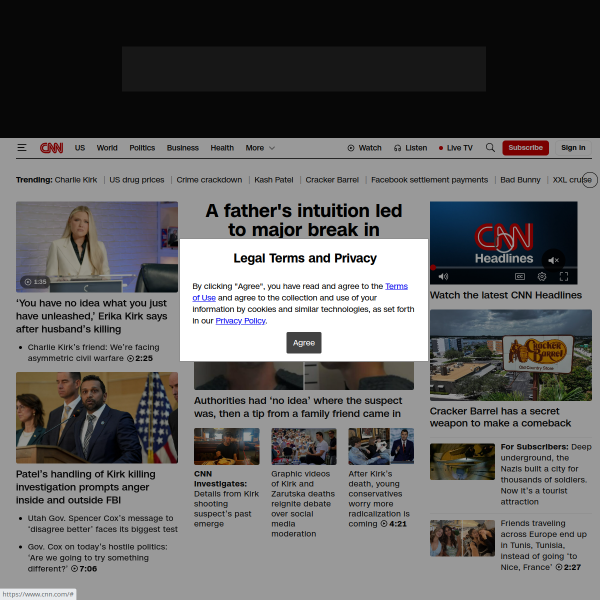Open the US section
600x600 pixels.
pyautogui.click(x=80, y=148)
